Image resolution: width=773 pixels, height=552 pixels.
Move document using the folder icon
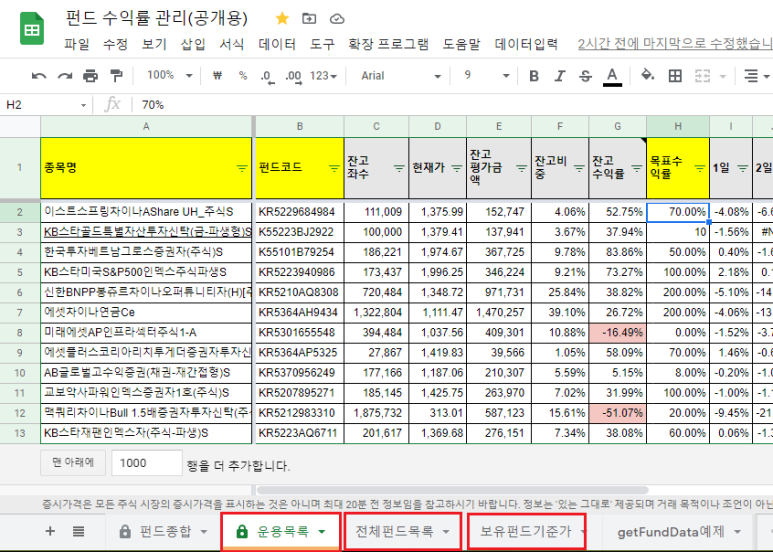coord(309,19)
